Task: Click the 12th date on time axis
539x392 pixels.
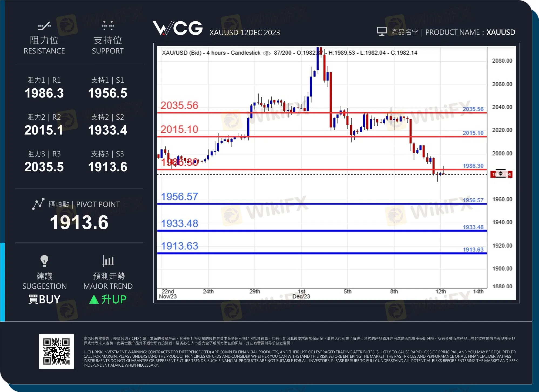Action: pyautogui.click(x=440, y=292)
